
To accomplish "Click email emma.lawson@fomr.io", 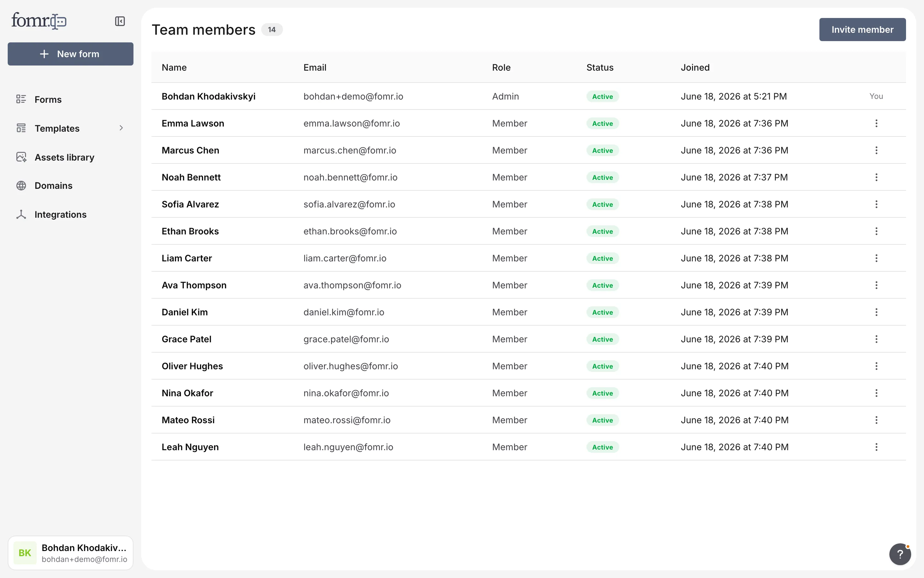I will click(352, 124).
